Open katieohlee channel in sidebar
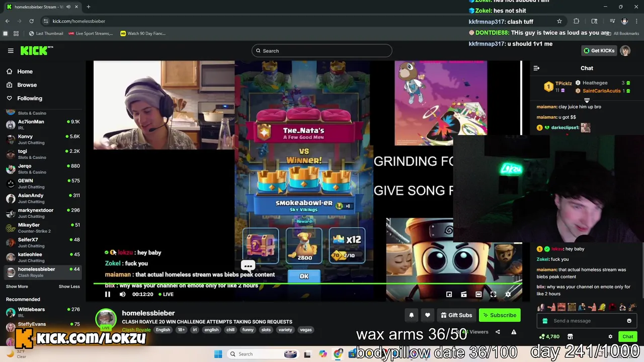The image size is (644, 362). 43,257
